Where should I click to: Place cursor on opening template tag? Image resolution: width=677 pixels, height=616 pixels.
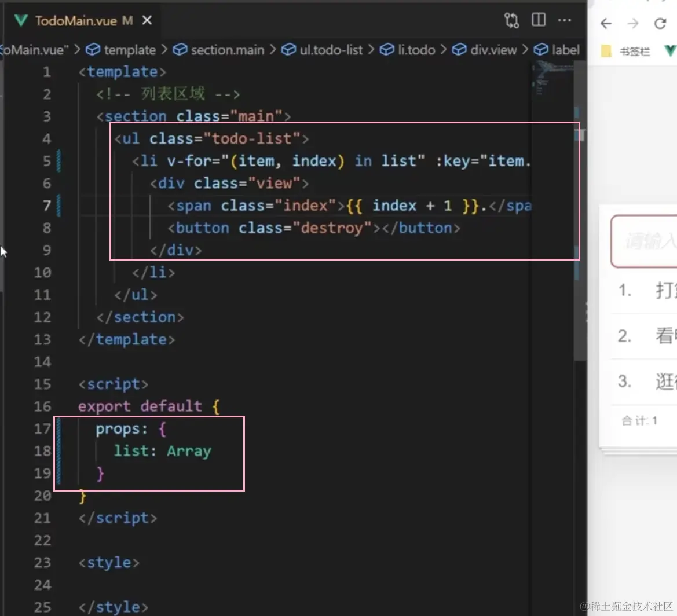coord(122,72)
